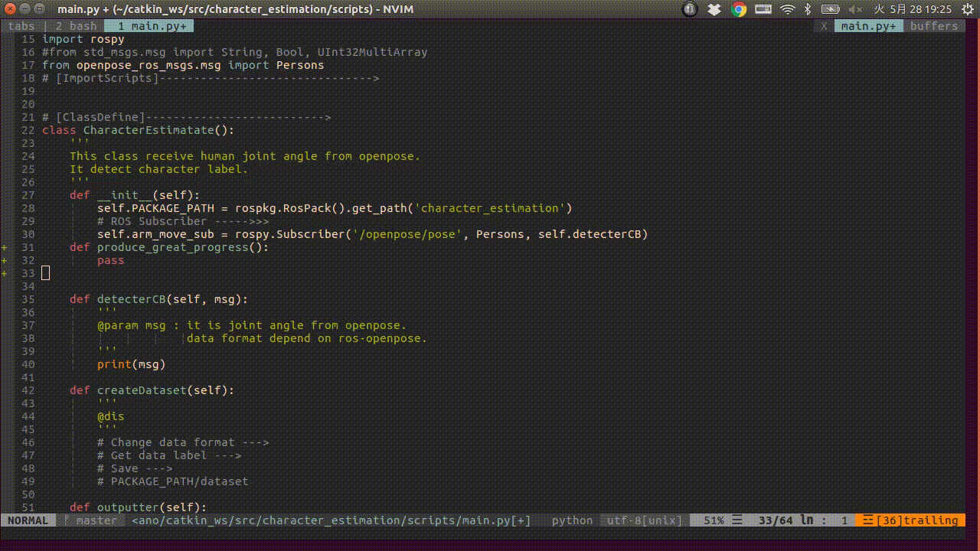Click 'Persons' in the openpose_ros_msgs import
The width and height of the screenshot is (980, 551).
click(300, 65)
